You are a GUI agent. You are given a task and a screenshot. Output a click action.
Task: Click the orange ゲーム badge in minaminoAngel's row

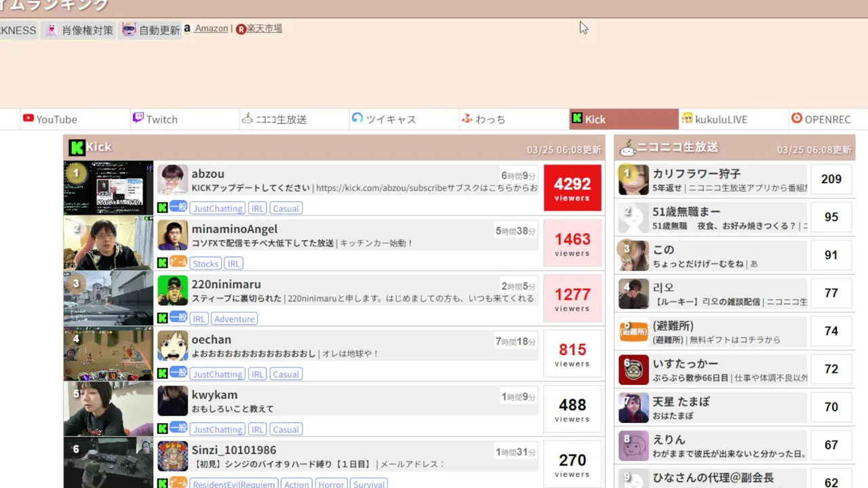click(x=178, y=262)
